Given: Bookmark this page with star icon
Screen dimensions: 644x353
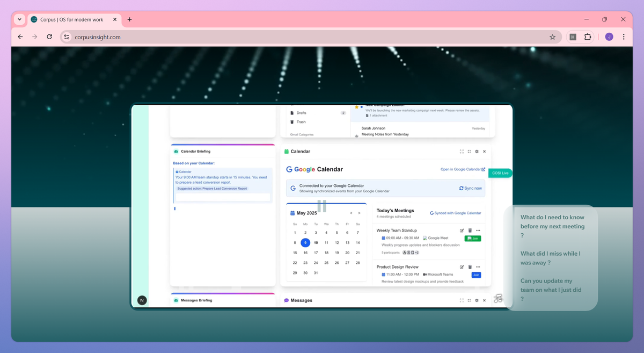Looking at the screenshot, I should (552, 37).
